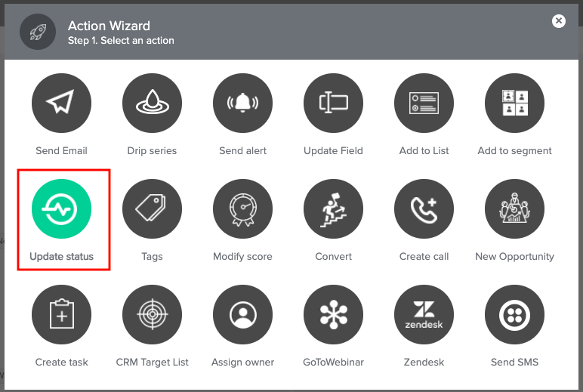583x392 pixels.
Task: Click "Step 1. Select an action" subtitle
Action: [x=121, y=40]
